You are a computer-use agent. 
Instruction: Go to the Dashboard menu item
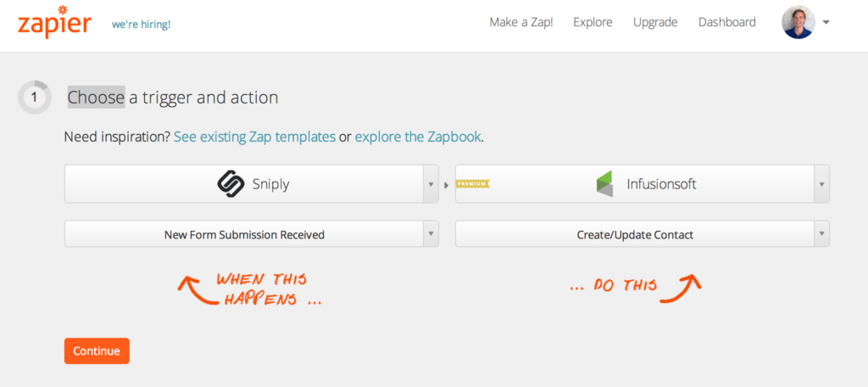(x=726, y=22)
